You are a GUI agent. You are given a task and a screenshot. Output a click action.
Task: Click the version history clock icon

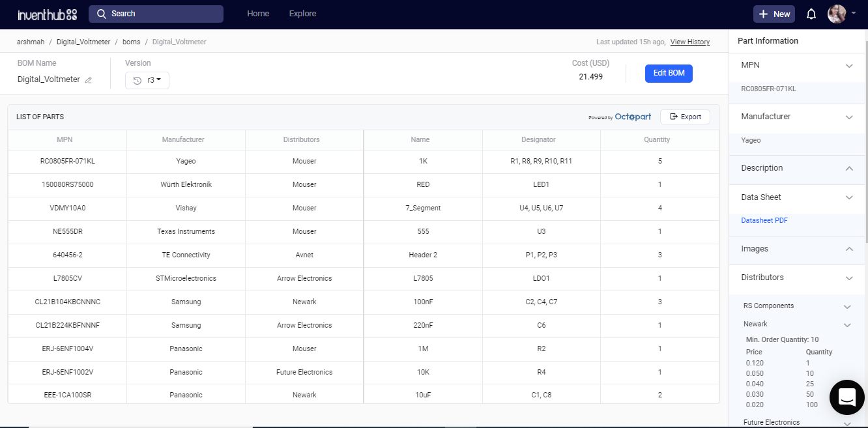pos(137,80)
